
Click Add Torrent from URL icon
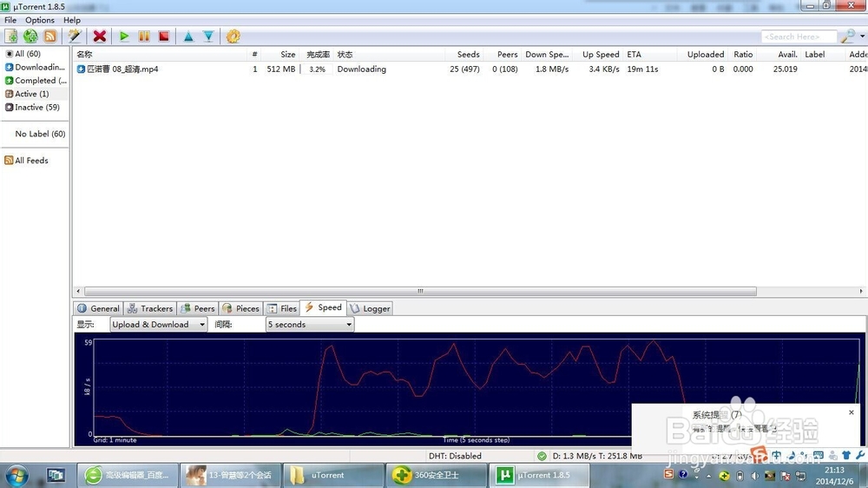(30, 36)
